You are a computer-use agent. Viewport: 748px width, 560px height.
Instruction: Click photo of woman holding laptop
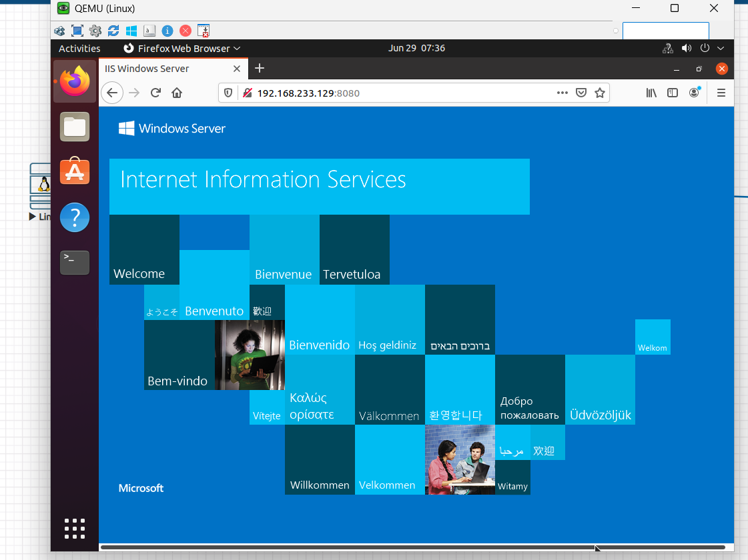(x=250, y=355)
